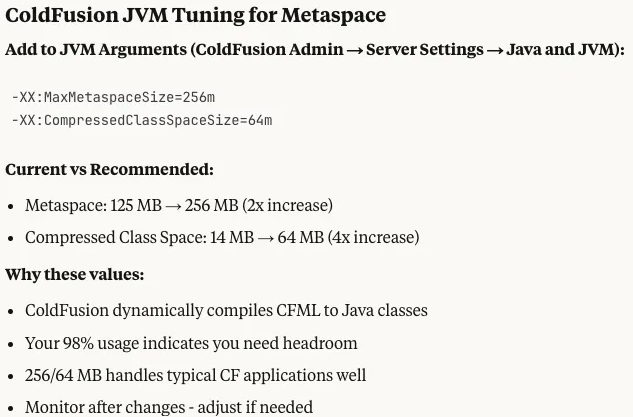This screenshot has width=633, height=417.
Task: Click the text (2x increase)
Action: [x=287, y=205]
